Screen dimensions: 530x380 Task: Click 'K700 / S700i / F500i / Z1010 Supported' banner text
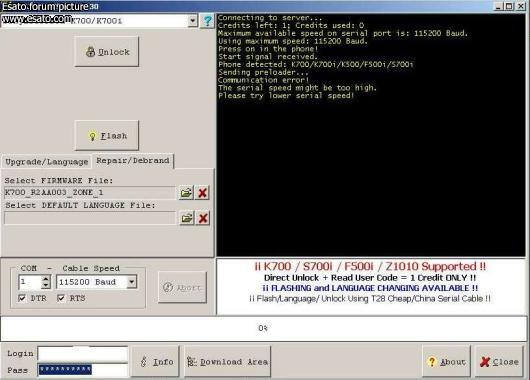370,266
